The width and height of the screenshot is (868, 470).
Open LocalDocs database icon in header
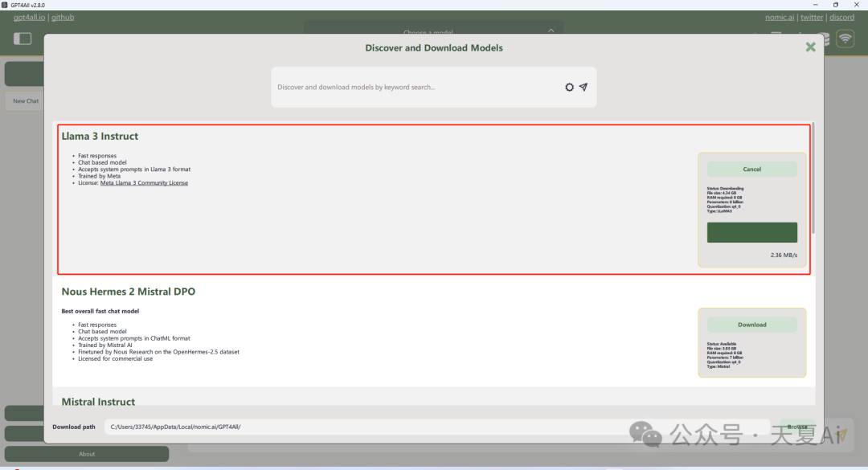(826, 39)
